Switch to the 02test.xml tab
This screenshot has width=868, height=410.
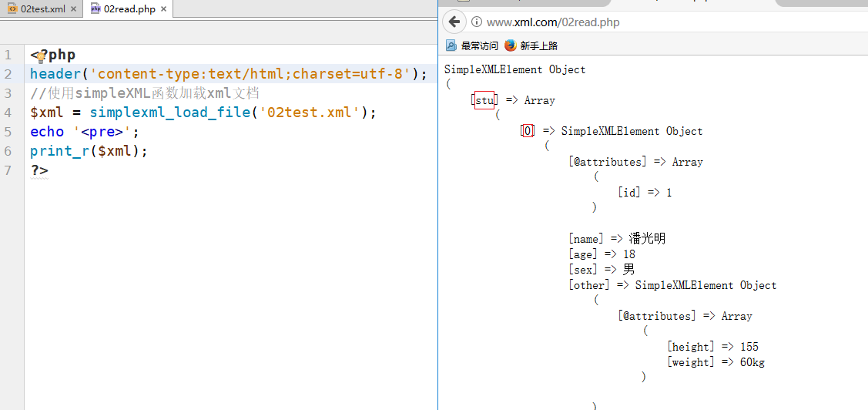[x=42, y=9]
